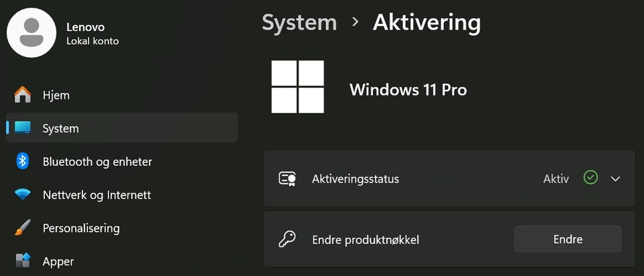Open the Lenovo Lokal konto profile

[93, 34]
